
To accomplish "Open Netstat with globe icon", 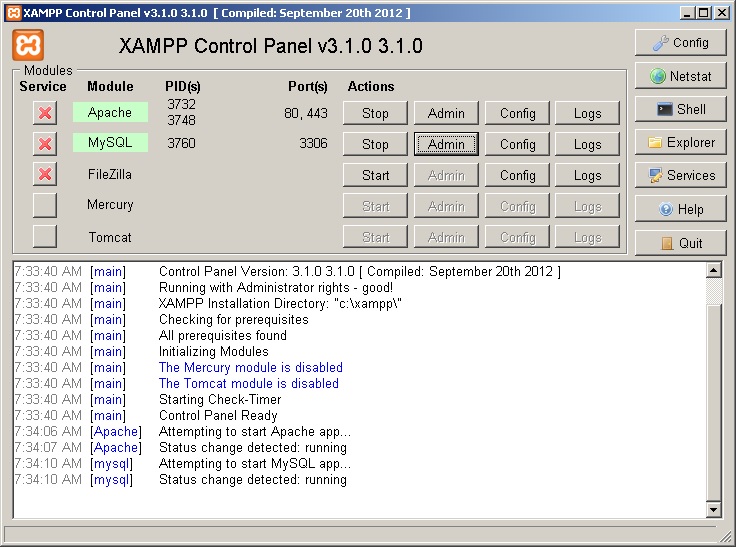I will point(680,76).
